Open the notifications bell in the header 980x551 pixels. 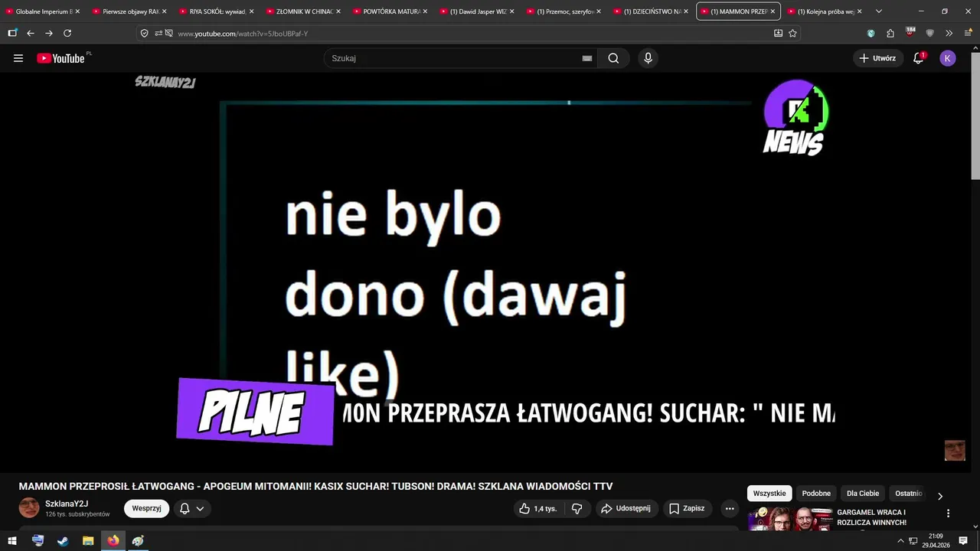coord(918,58)
